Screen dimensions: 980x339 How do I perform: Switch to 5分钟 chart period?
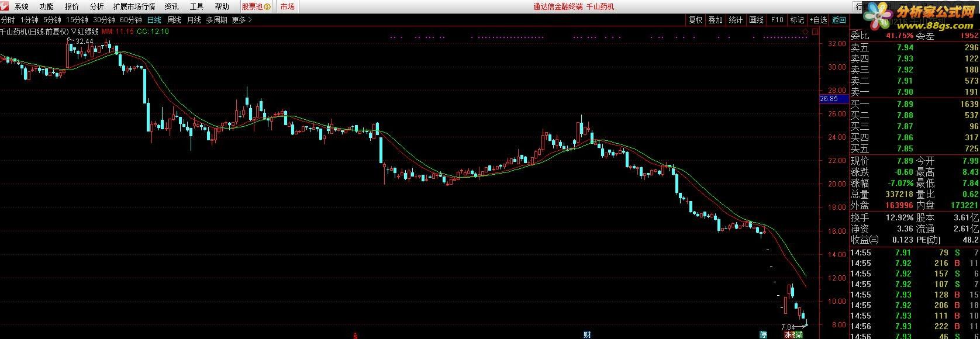[52, 20]
